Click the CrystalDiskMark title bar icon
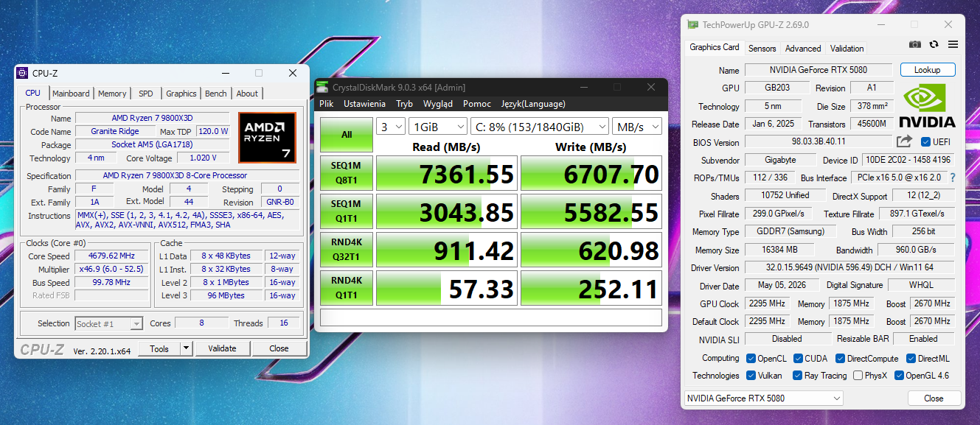The height and width of the screenshot is (425, 980). (324, 87)
